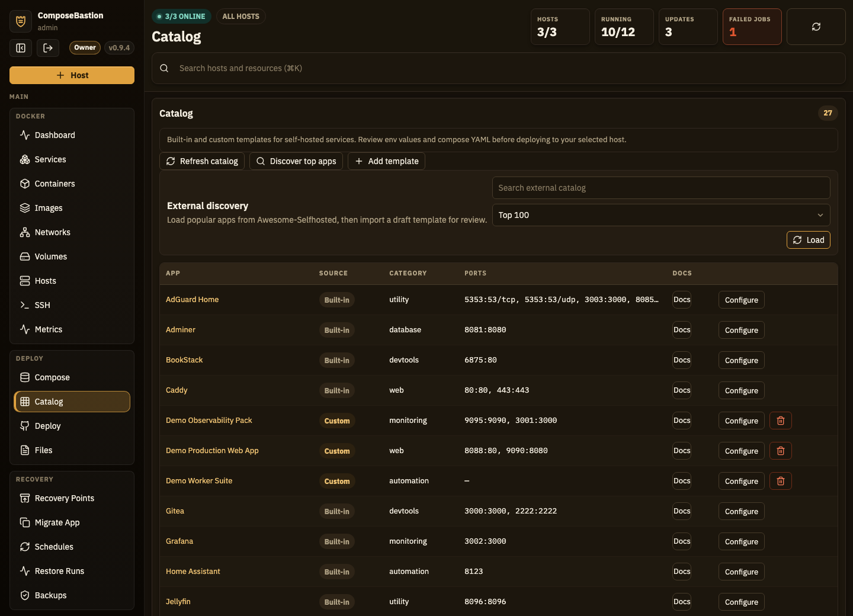Viewport: 853px width, 616px height.
Task: Open the Gitea app link
Action: 175,511
